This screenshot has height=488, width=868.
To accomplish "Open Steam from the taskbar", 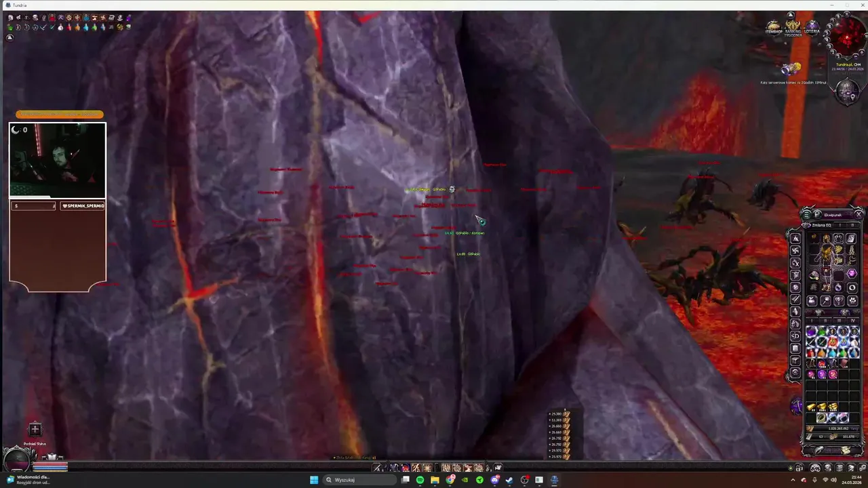I will (x=509, y=480).
